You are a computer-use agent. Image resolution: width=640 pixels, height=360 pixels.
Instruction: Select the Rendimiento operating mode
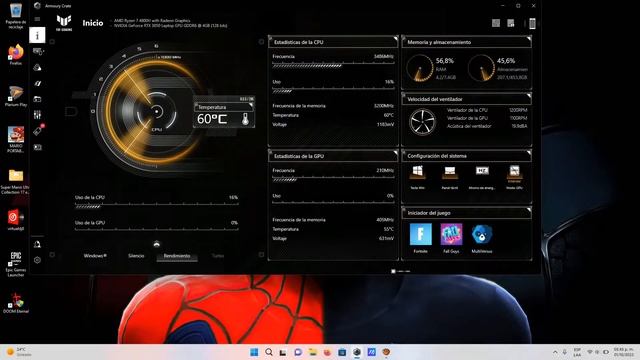[x=177, y=256]
